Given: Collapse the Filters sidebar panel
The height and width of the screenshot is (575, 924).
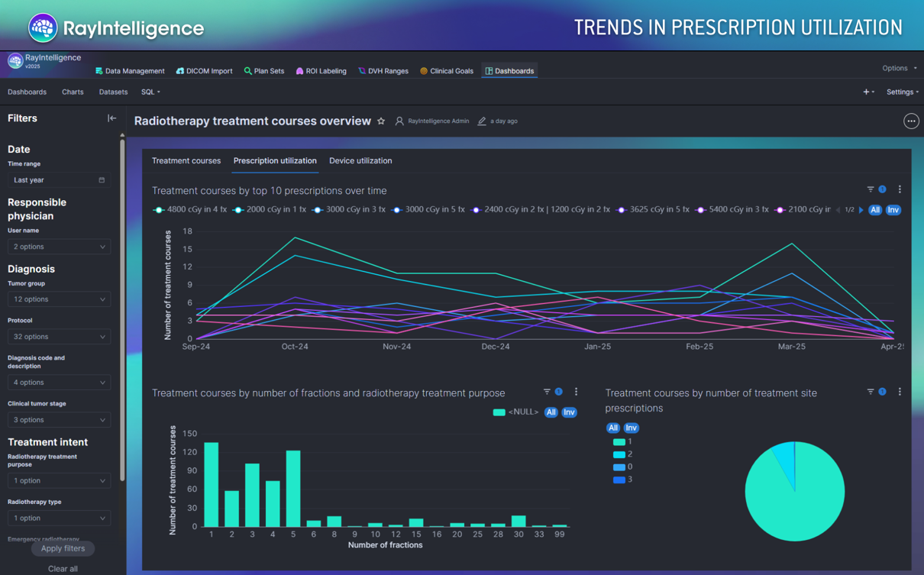Looking at the screenshot, I should 111,118.
